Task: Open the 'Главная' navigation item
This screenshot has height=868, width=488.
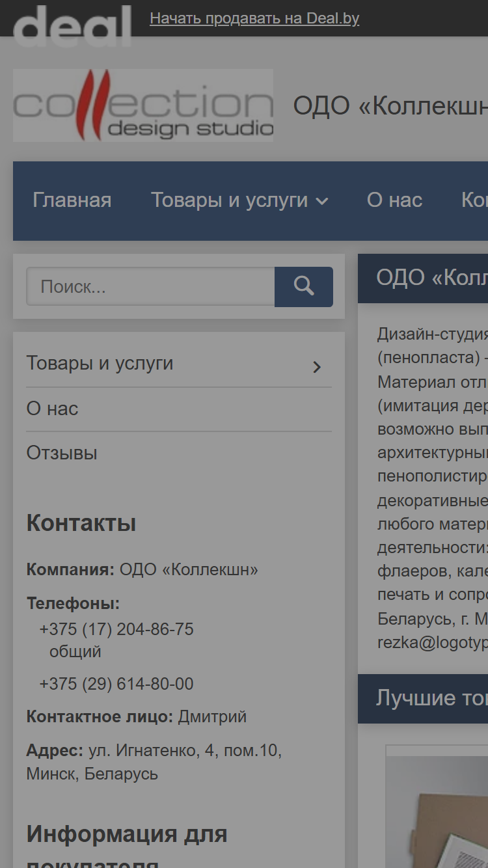Action: [x=72, y=200]
